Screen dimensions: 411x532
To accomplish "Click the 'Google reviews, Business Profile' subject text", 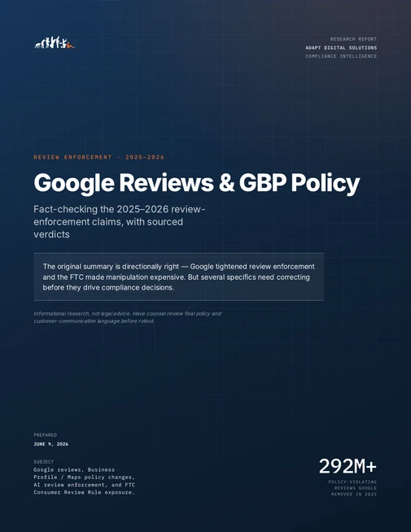I will pos(84,481).
